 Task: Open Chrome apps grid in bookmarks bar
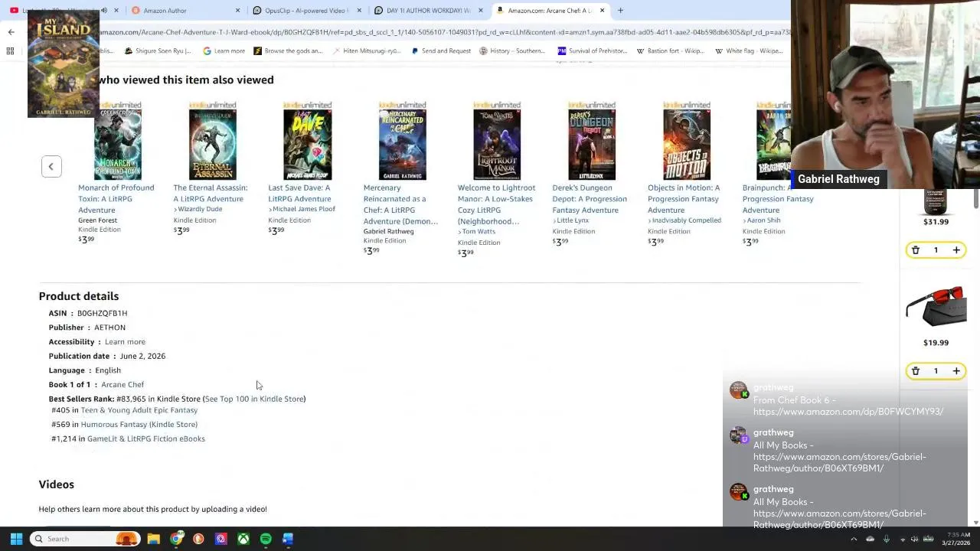tap(11, 51)
